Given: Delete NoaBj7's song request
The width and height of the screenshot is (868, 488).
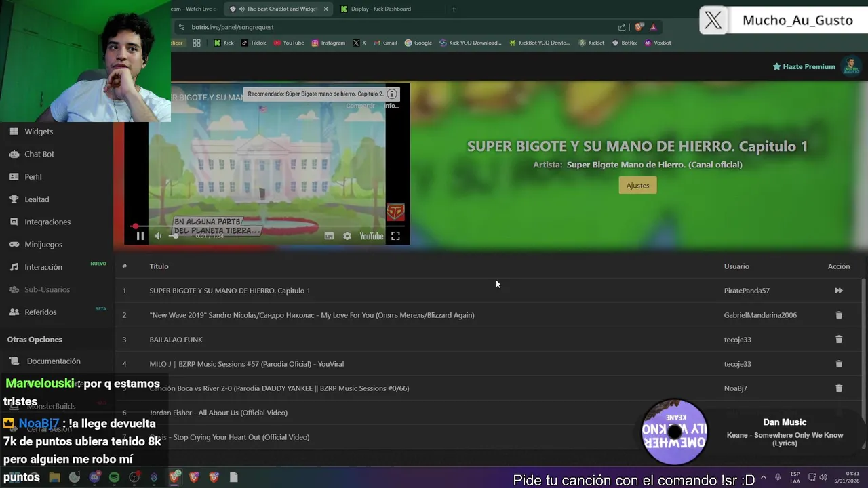Looking at the screenshot, I should tap(839, 388).
